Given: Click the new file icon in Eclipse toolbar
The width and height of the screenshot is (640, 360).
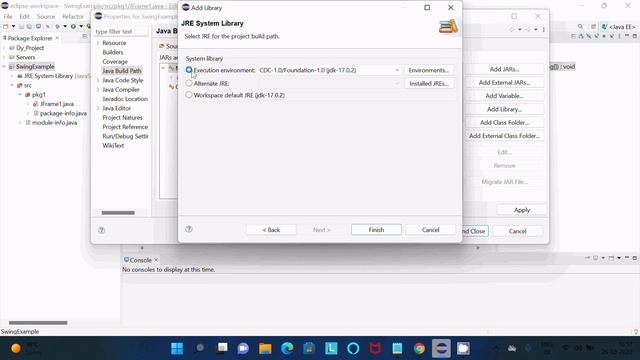Looking at the screenshot, I should (6, 27).
